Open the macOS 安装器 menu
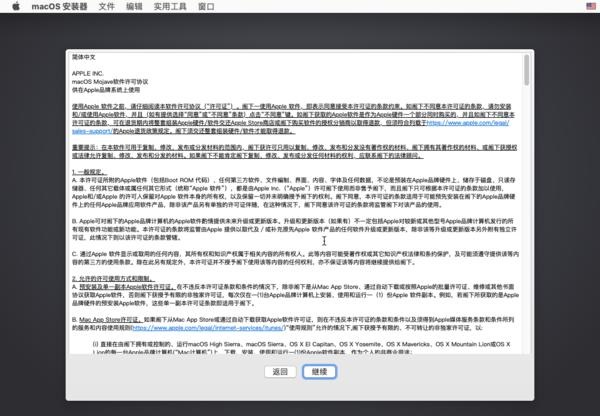The height and width of the screenshot is (416, 600). pos(59,7)
